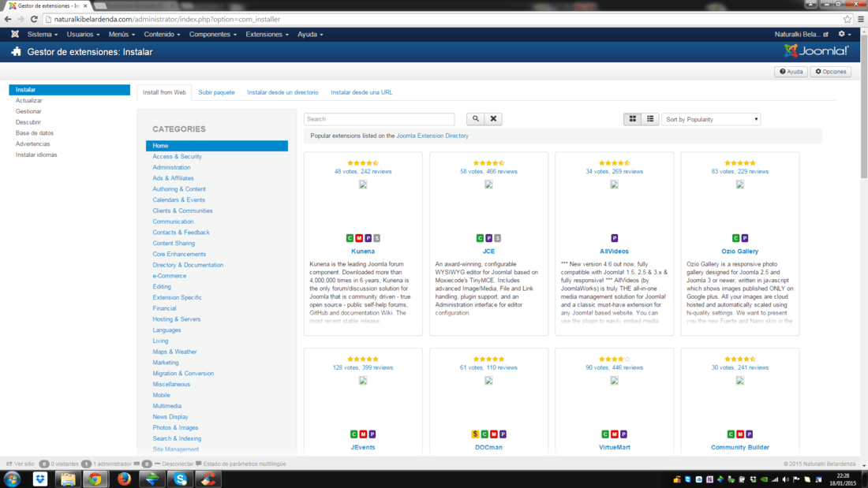Click the gray S badge on JCE card

pyautogui.click(x=498, y=238)
